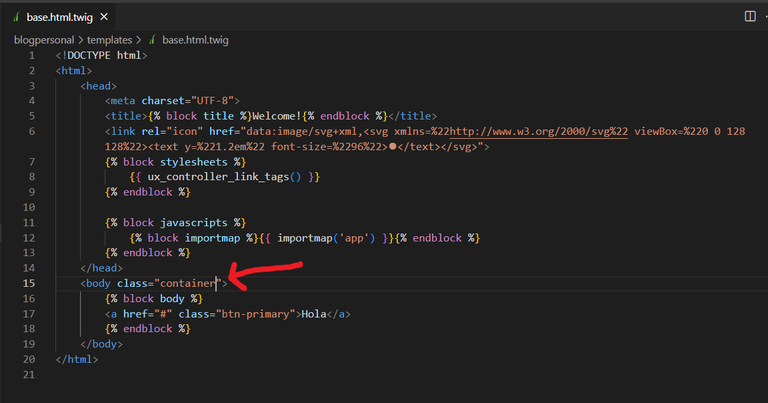768x403 pixels.
Task: Click line number 1 in gutter
Action: coord(32,55)
